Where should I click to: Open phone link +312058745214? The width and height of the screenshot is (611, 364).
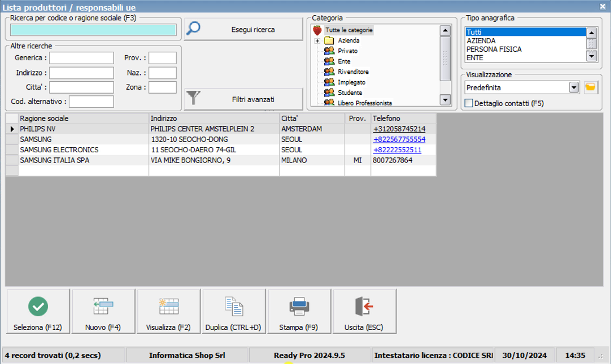[399, 129]
